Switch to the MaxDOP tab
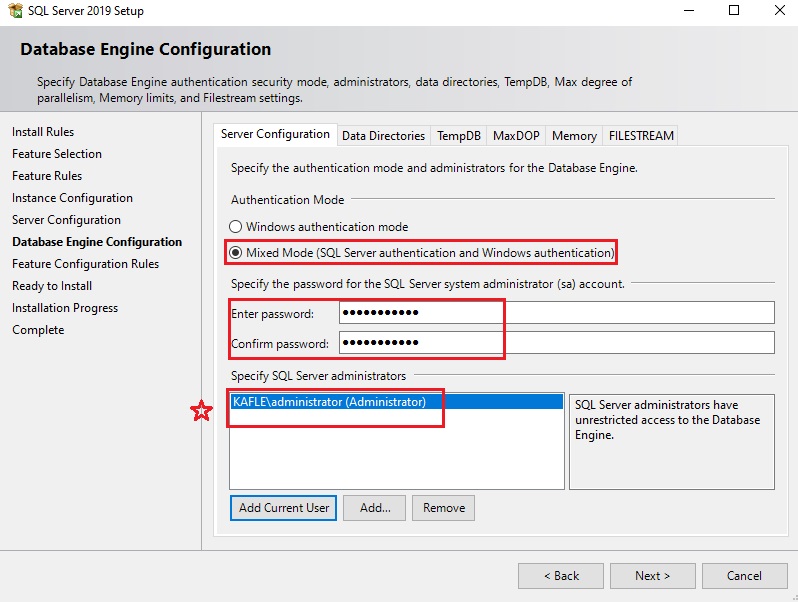The width and height of the screenshot is (798, 602). pyautogui.click(x=516, y=136)
